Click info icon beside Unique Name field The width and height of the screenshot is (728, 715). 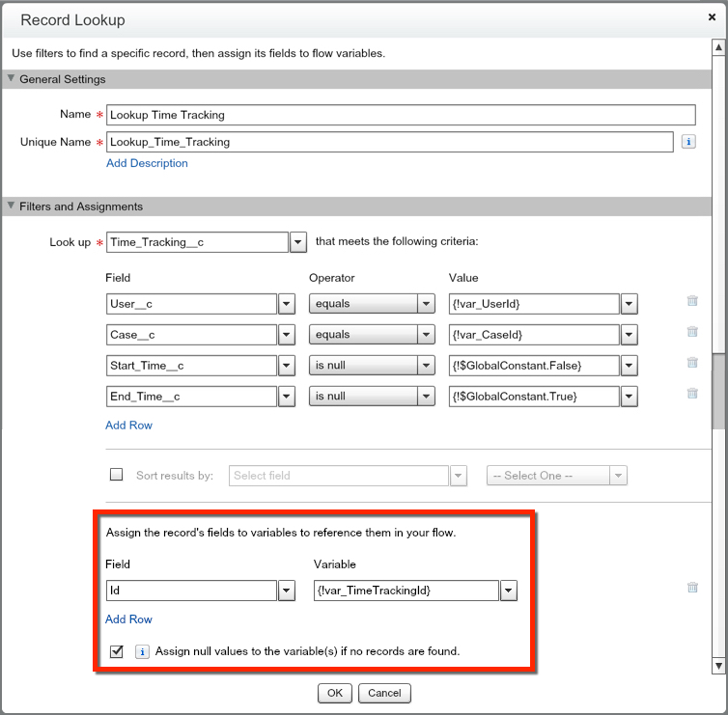pos(688,142)
